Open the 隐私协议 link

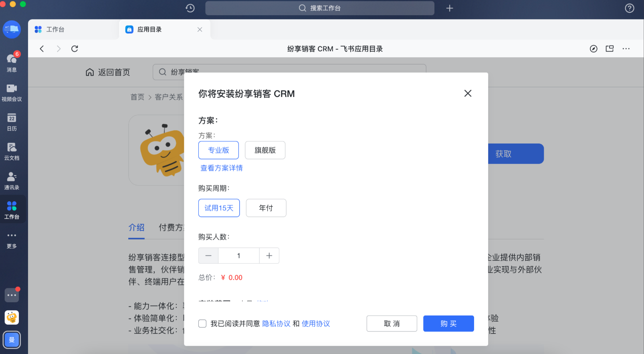click(277, 324)
